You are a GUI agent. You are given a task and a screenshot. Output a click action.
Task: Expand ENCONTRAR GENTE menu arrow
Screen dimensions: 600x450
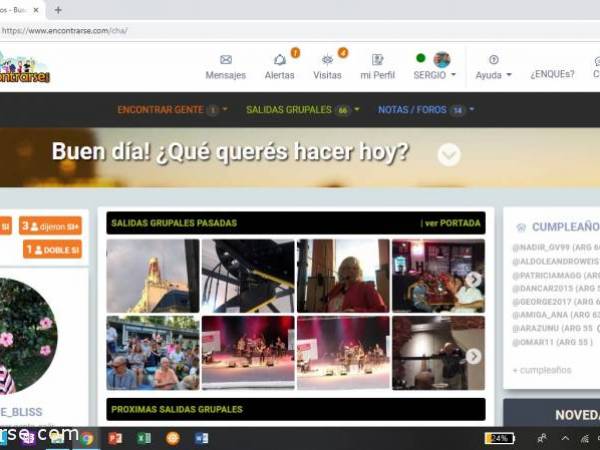pos(225,109)
